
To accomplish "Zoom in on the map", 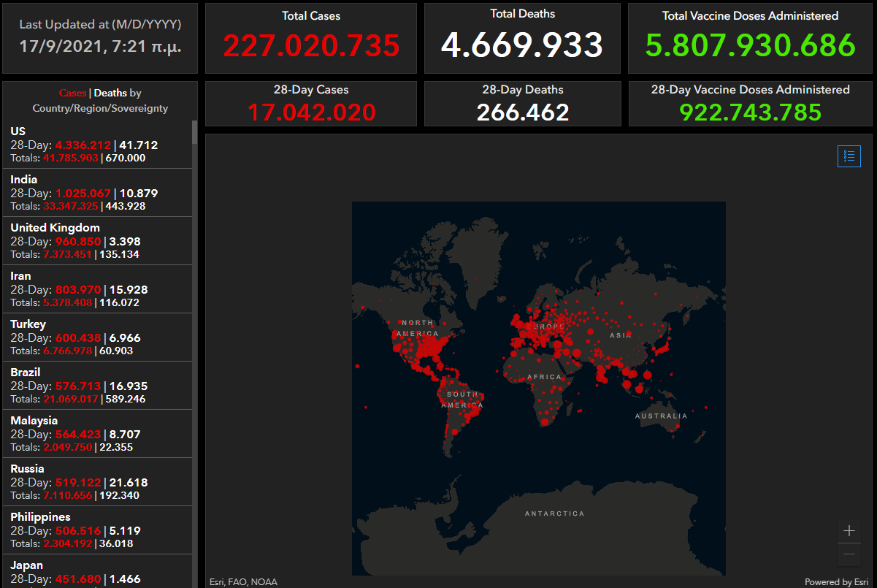I will 849,531.
